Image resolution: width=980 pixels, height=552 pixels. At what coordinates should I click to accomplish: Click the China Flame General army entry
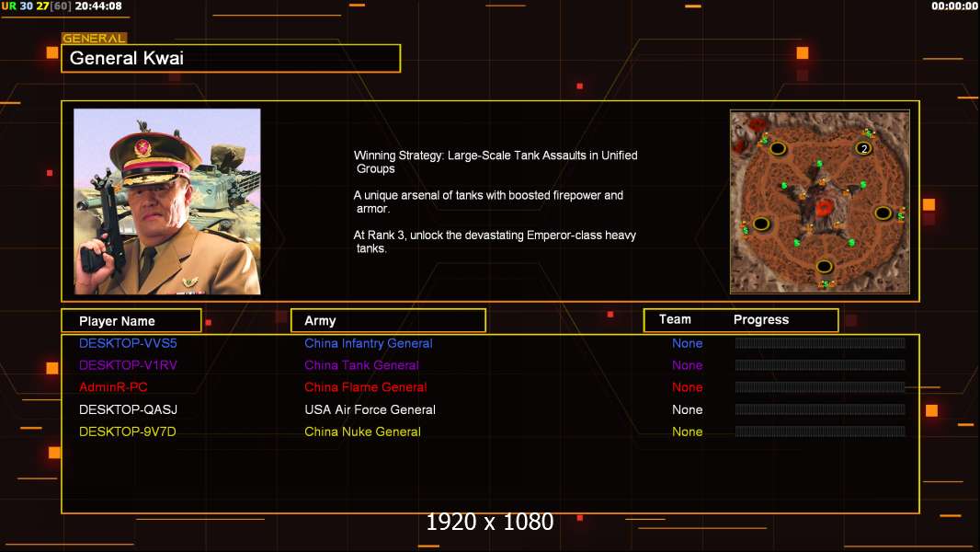[x=366, y=387]
